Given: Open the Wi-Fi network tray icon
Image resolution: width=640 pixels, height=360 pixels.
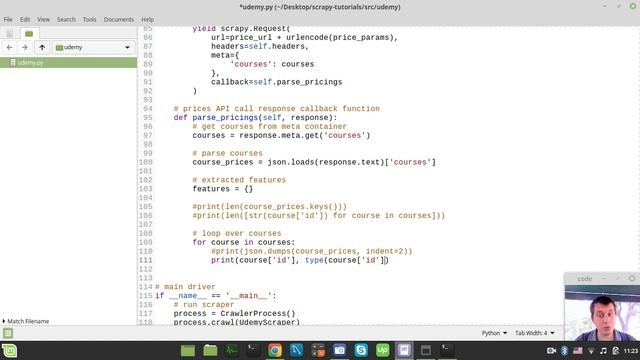Looking at the screenshot, I should (x=591, y=351).
